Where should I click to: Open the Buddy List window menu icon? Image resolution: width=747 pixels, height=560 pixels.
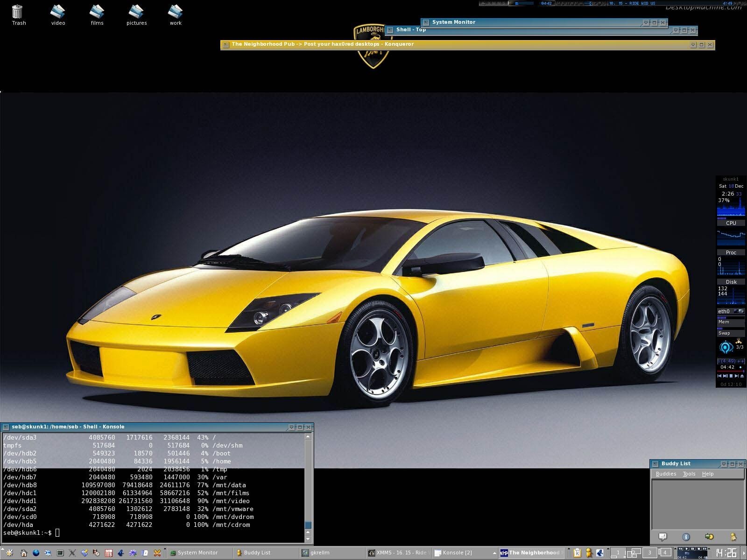[x=655, y=464]
